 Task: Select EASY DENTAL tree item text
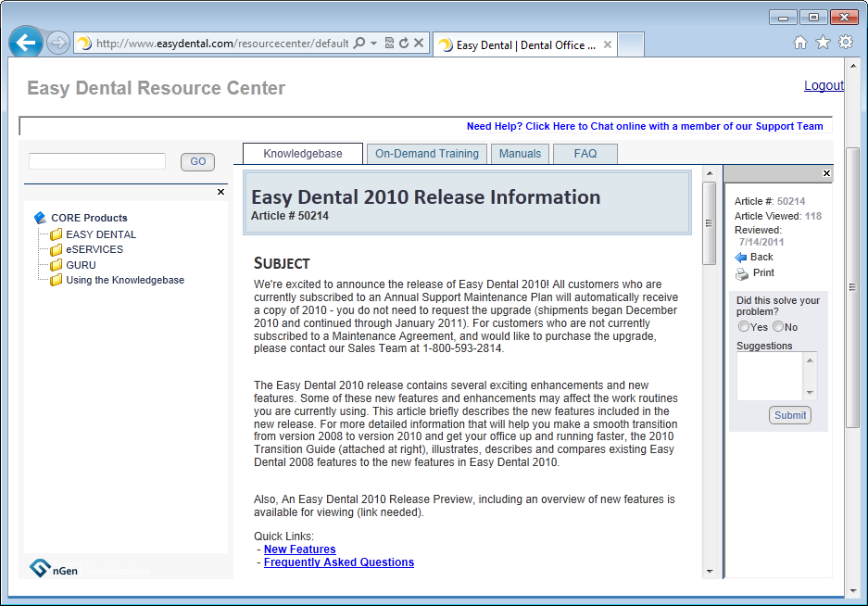(x=101, y=234)
